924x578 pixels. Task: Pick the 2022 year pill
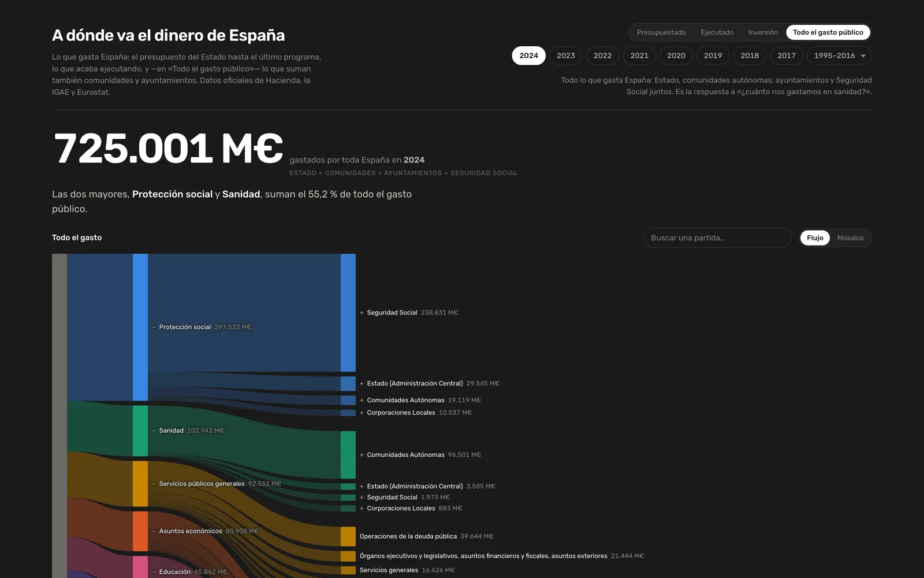pos(602,55)
